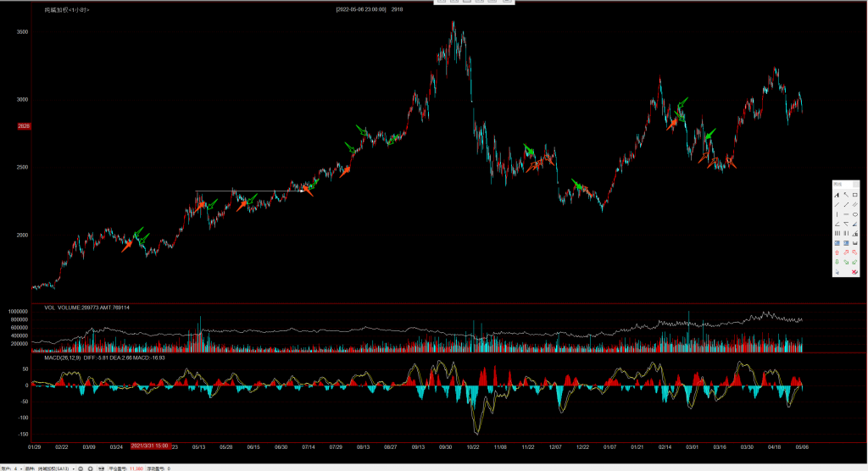The image size is (868, 471).
Task: Pick the green downward arrow marker
Action: pos(837,262)
